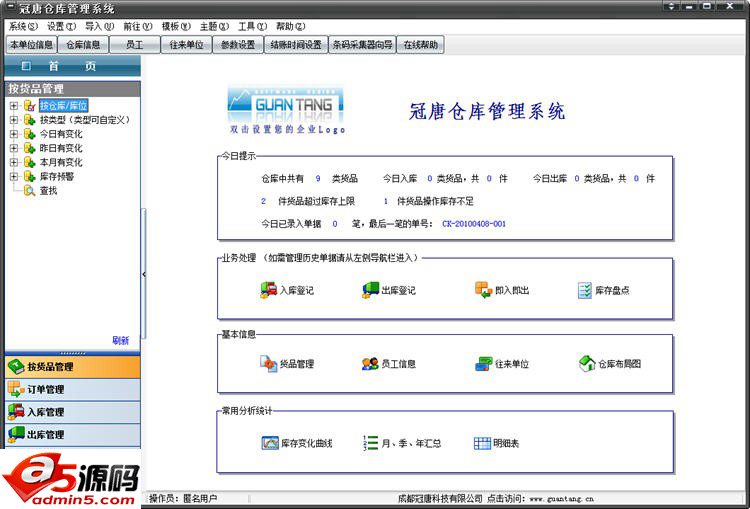Click the 查找 magnifier icon
This screenshot has height=509, width=750.
coord(30,191)
